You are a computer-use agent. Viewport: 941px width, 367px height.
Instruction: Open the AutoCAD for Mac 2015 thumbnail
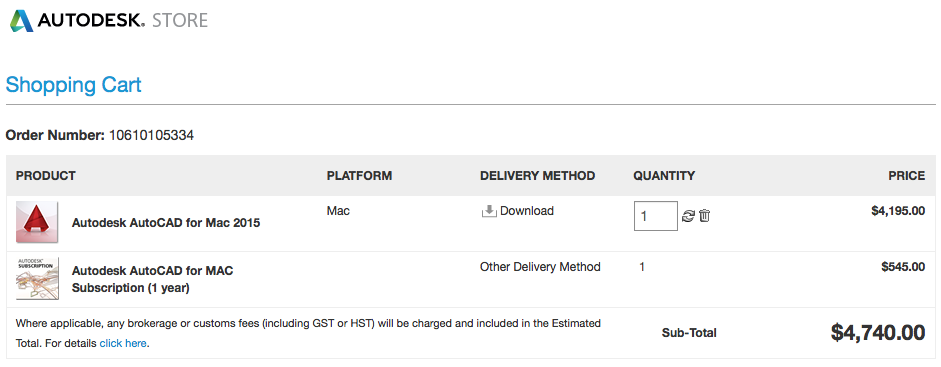click(x=37, y=222)
